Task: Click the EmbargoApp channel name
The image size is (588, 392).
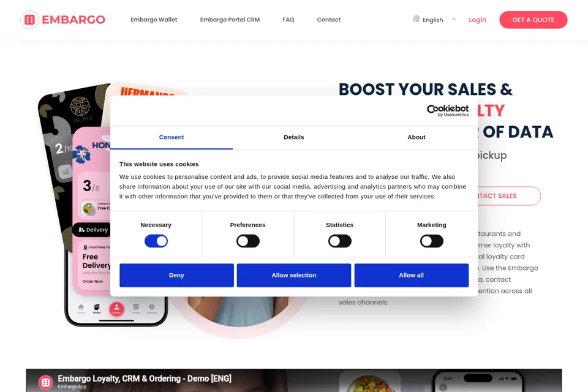Action: point(72,386)
